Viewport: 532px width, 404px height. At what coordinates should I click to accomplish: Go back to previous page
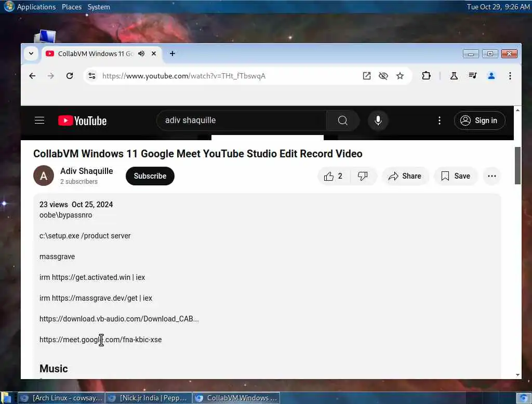click(x=32, y=76)
